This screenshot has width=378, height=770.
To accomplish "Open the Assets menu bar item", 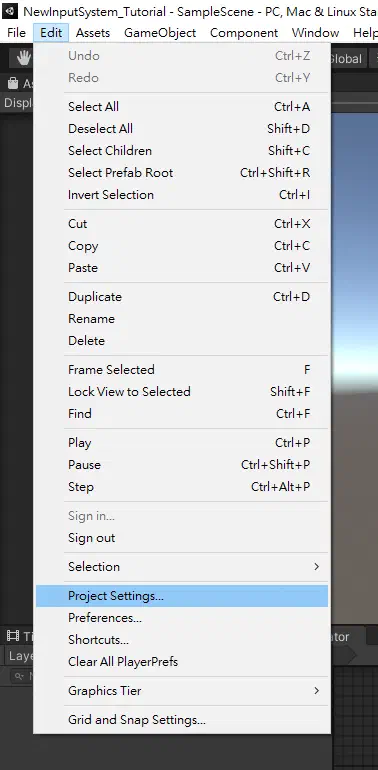I will 93,33.
